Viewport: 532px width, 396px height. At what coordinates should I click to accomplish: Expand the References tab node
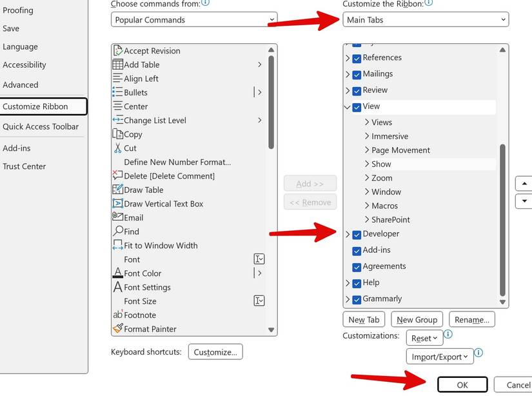click(348, 58)
